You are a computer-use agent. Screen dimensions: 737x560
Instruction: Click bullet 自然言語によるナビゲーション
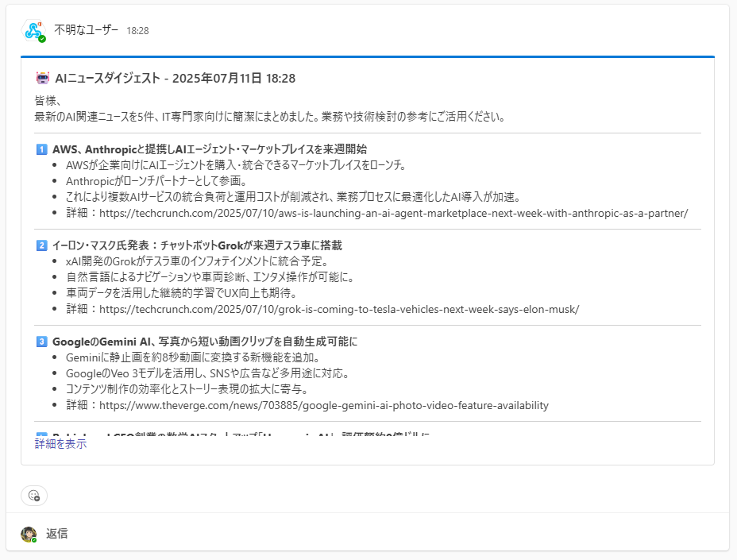pos(210,277)
